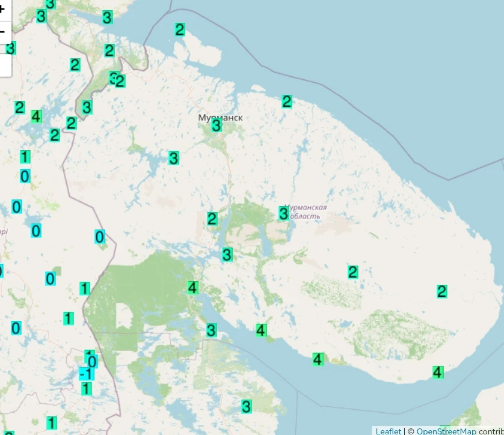The image size is (504, 435).
Task: Select the 3 marker by the reservoir southwest of Мурманск
Action: (174, 158)
